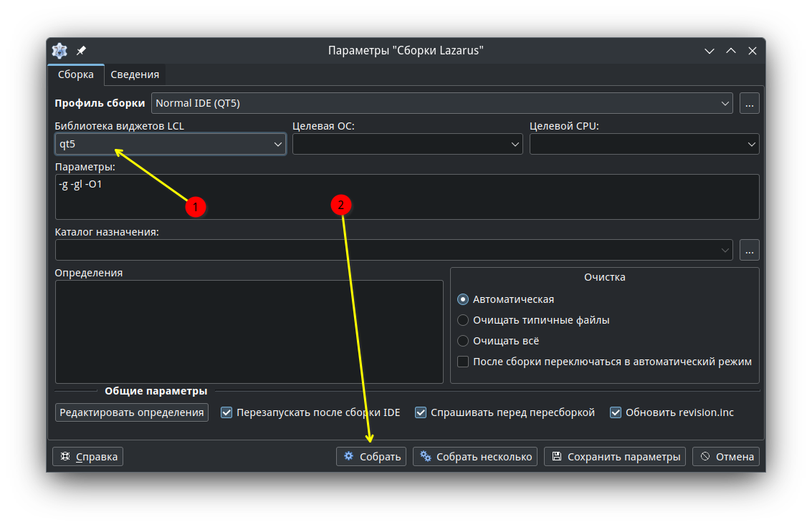812x527 pixels.
Task: Click the ellipsis button next to build profile
Action: pos(750,103)
